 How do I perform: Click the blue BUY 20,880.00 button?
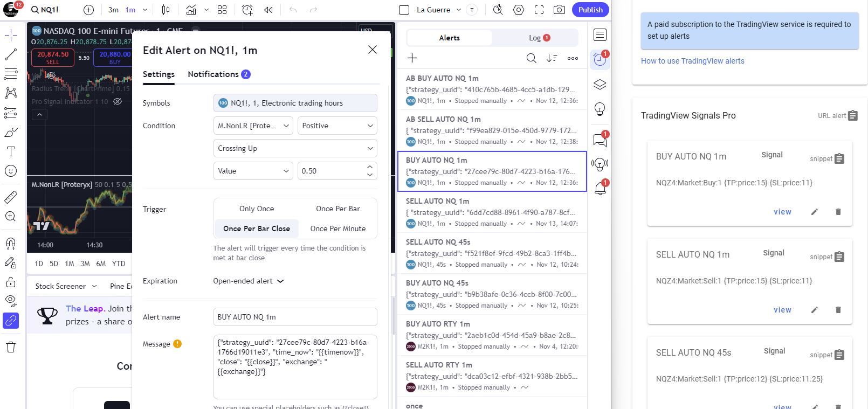114,58
